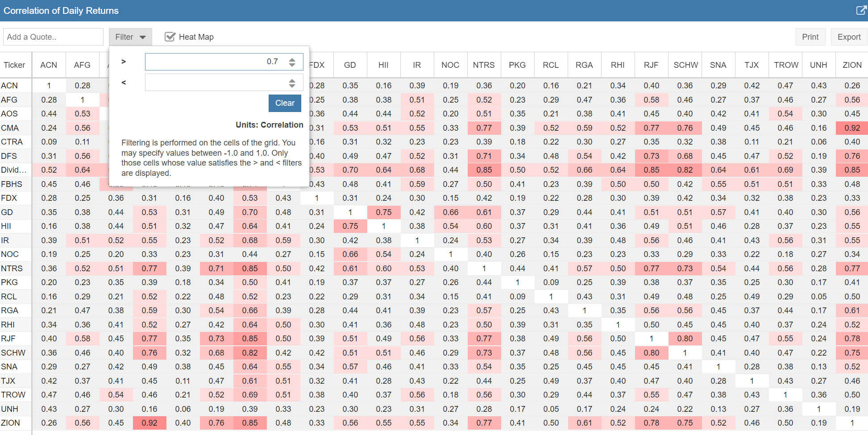
Task: Click the less-than filter value field
Action: coord(214,83)
